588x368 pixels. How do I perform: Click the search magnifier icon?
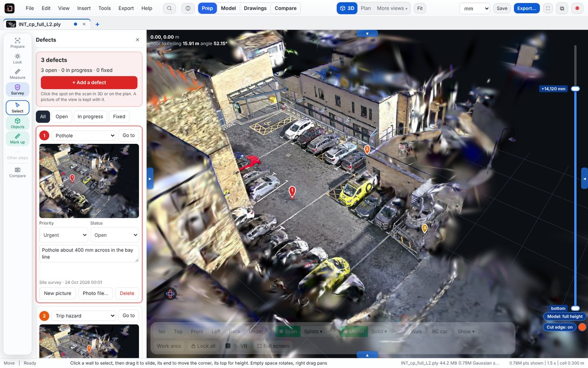point(169,8)
